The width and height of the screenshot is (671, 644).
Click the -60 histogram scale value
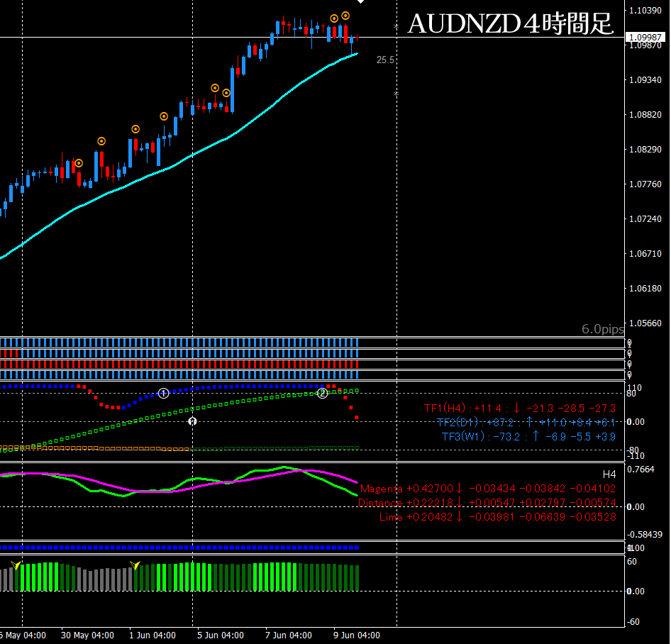click(x=633, y=622)
